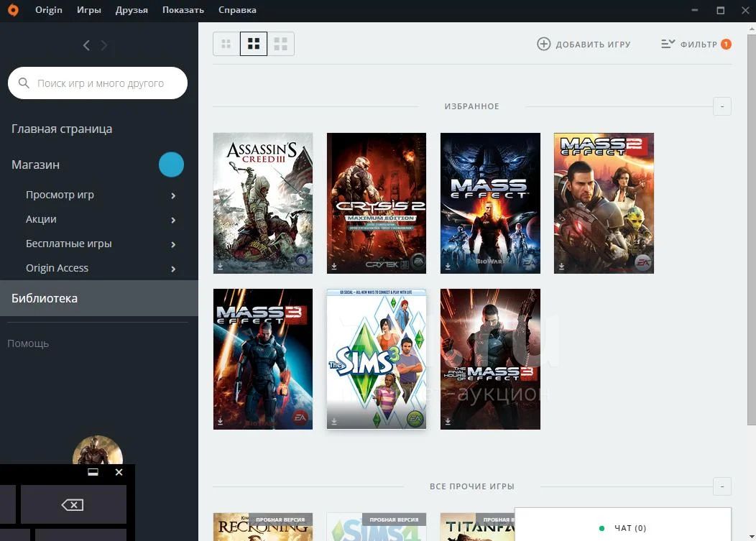Open the Библиотека section
Screen dimensions: 756x541
[x=99, y=298]
